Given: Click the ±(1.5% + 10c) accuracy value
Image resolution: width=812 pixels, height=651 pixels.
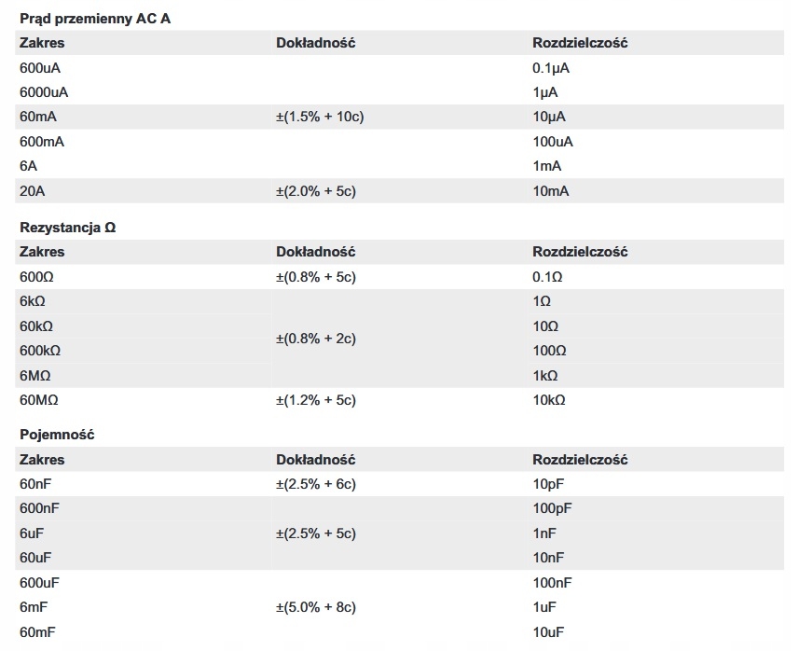Looking at the screenshot, I should coord(321,117).
